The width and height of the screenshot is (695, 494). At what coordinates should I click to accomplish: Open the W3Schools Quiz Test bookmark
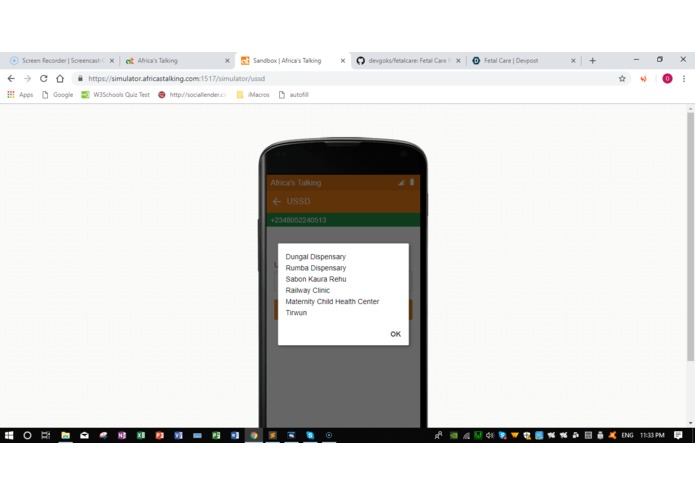[x=115, y=94]
